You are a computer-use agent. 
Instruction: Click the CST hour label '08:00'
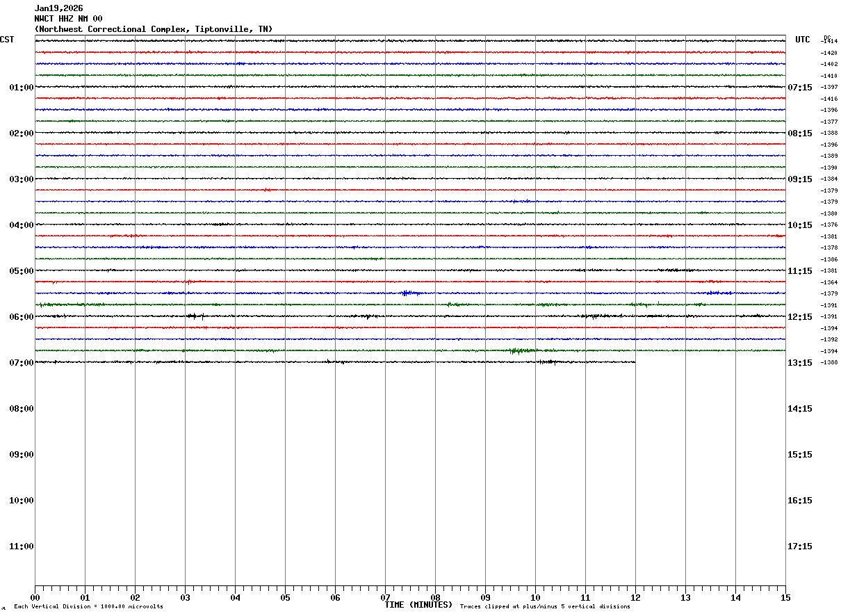tap(22, 409)
